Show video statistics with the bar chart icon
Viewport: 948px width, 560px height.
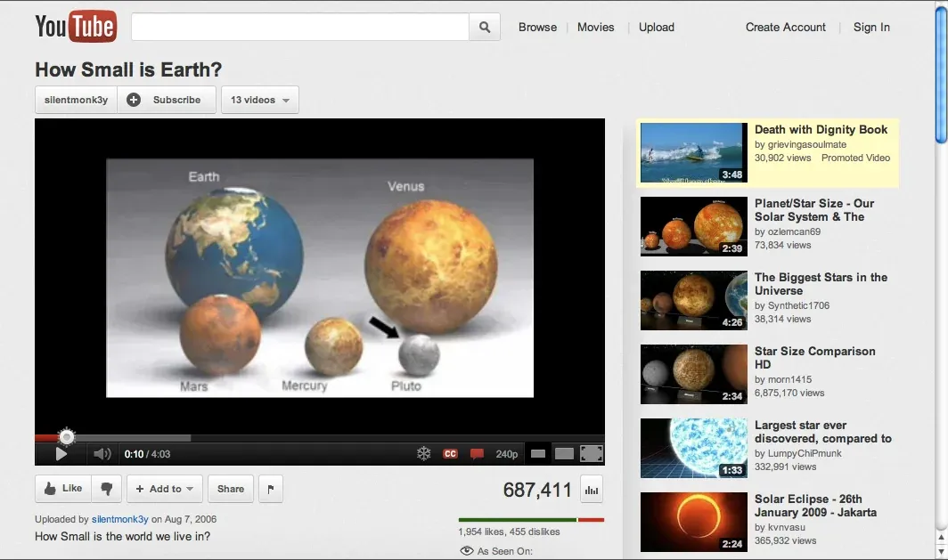(x=592, y=490)
